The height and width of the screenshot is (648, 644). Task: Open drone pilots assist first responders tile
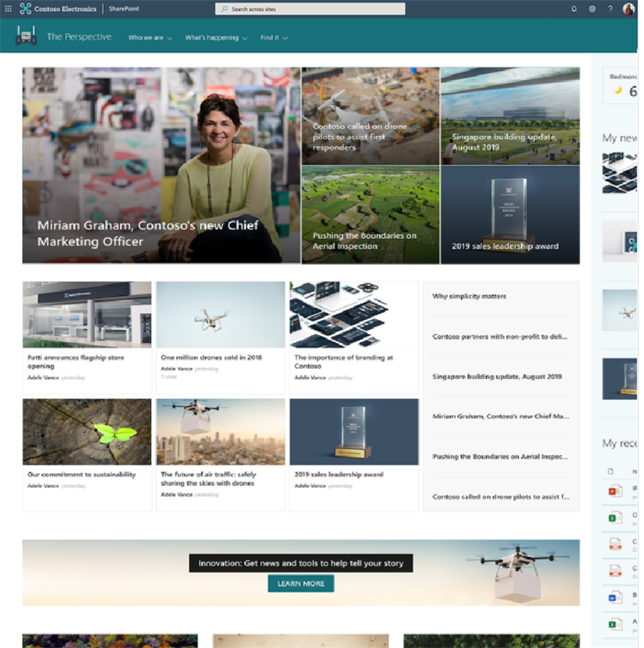click(371, 116)
